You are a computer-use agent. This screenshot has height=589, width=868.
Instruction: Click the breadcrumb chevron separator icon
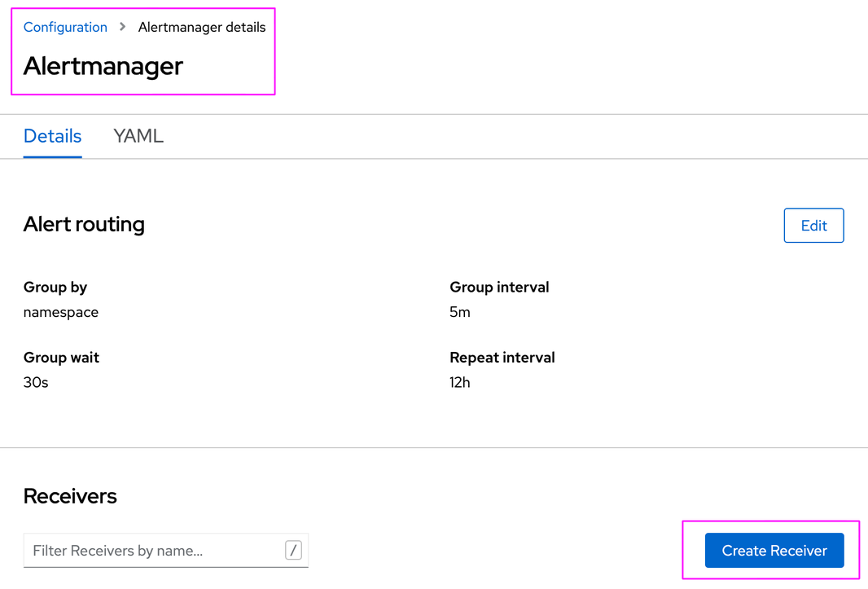click(x=123, y=27)
